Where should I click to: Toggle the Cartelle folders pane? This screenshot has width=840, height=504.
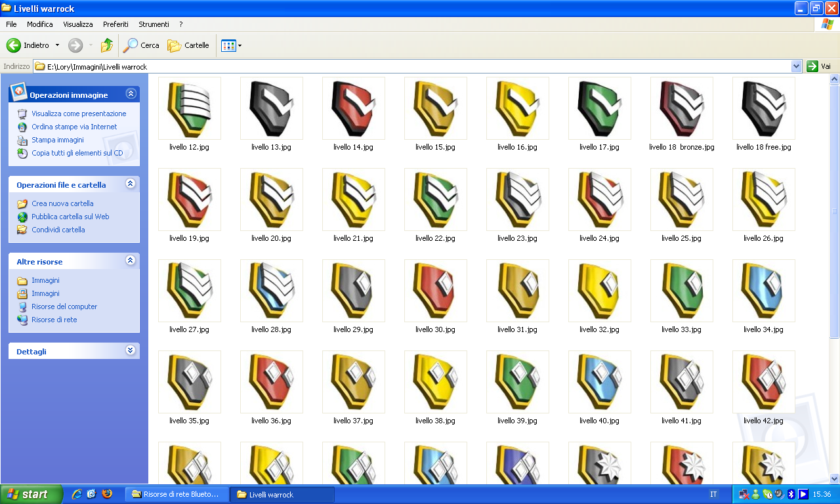point(188,45)
